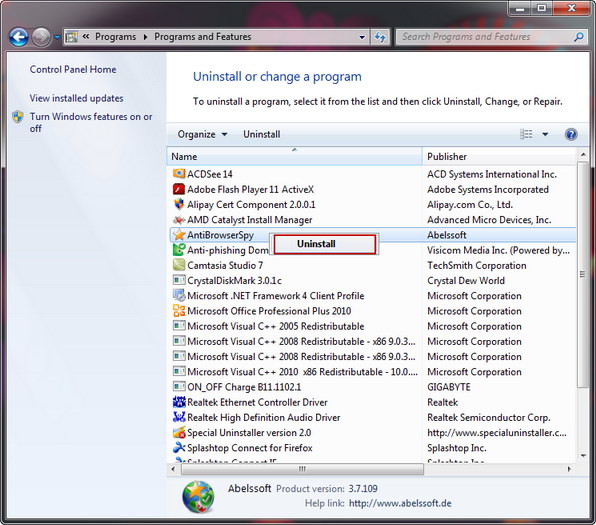Click the TechSmith Corporation publisher cell

(477, 265)
